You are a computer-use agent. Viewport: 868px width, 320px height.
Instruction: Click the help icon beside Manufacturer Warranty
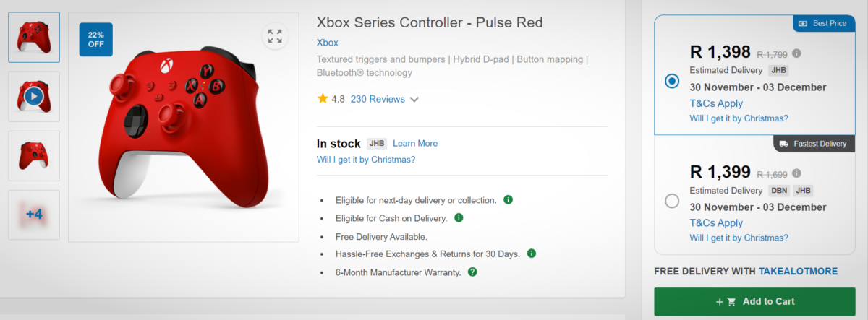point(472,272)
